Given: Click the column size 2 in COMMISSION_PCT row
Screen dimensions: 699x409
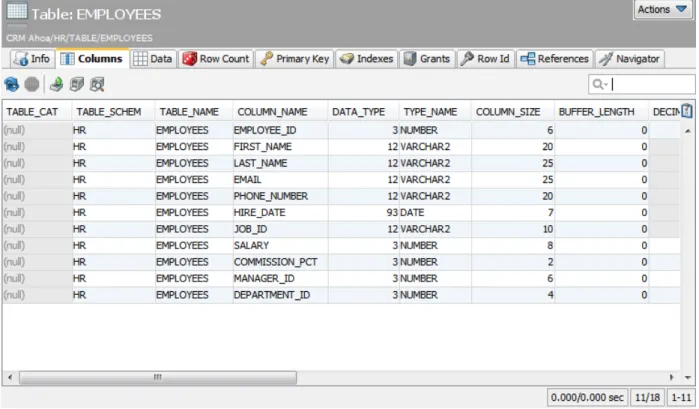Looking at the screenshot, I should (x=513, y=262).
